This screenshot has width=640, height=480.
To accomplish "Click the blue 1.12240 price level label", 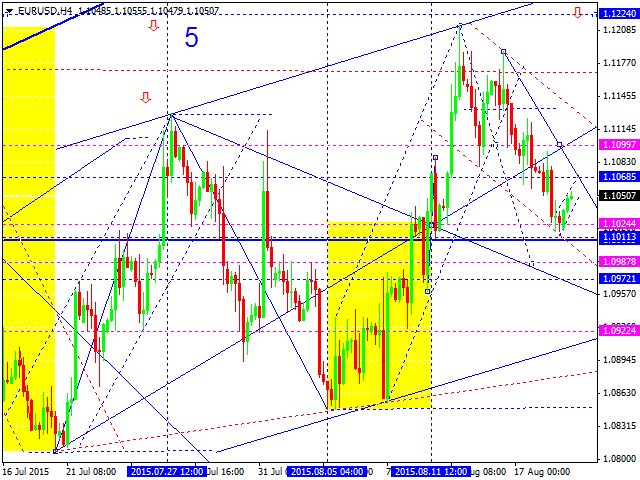I will [x=619, y=13].
